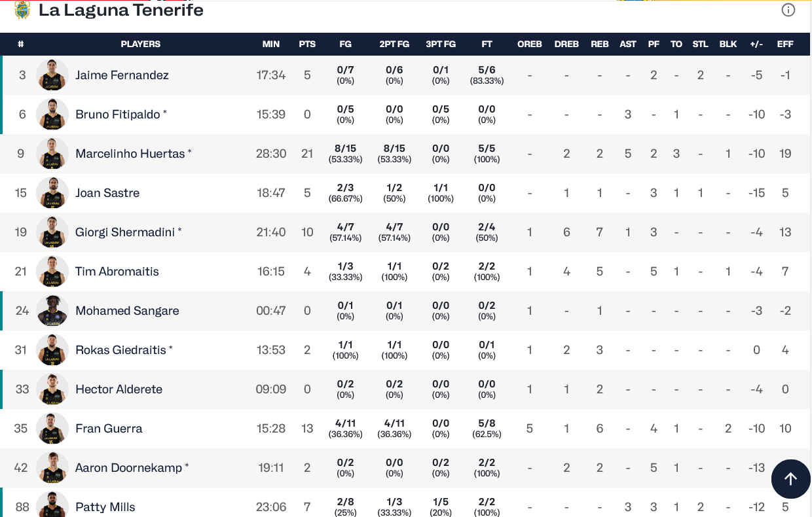Image resolution: width=812 pixels, height=517 pixels.
Task: Click the scroll-to-top arrow button
Action: [x=790, y=479]
